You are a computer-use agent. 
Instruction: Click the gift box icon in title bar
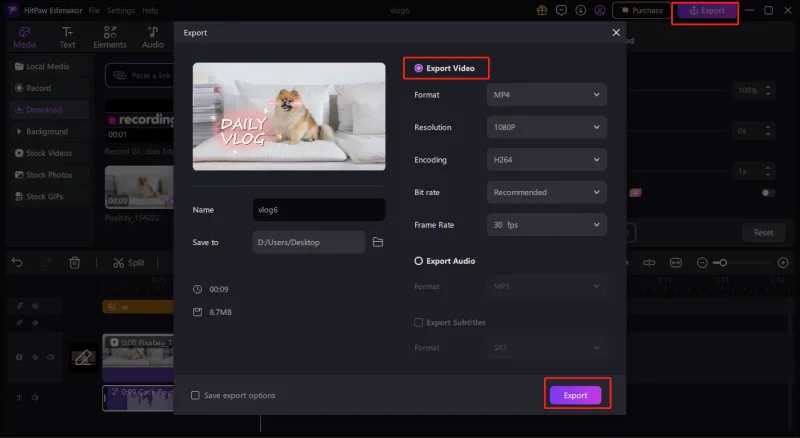point(542,10)
